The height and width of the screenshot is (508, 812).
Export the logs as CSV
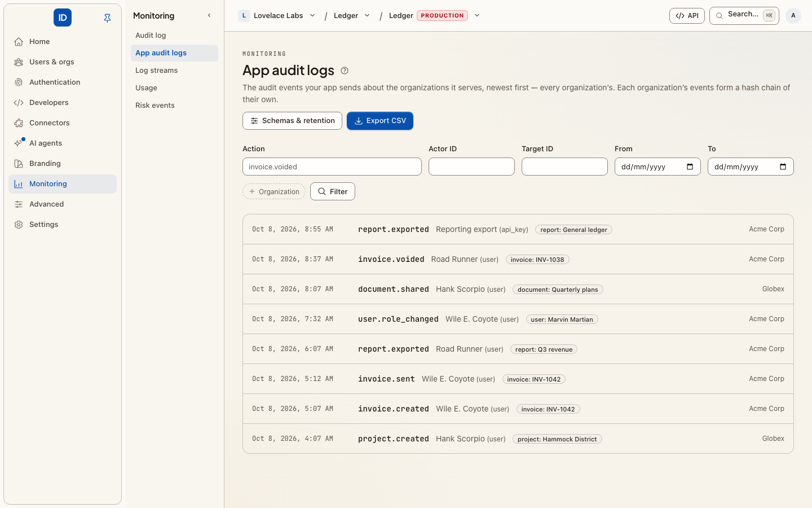pyautogui.click(x=380, y=121)
